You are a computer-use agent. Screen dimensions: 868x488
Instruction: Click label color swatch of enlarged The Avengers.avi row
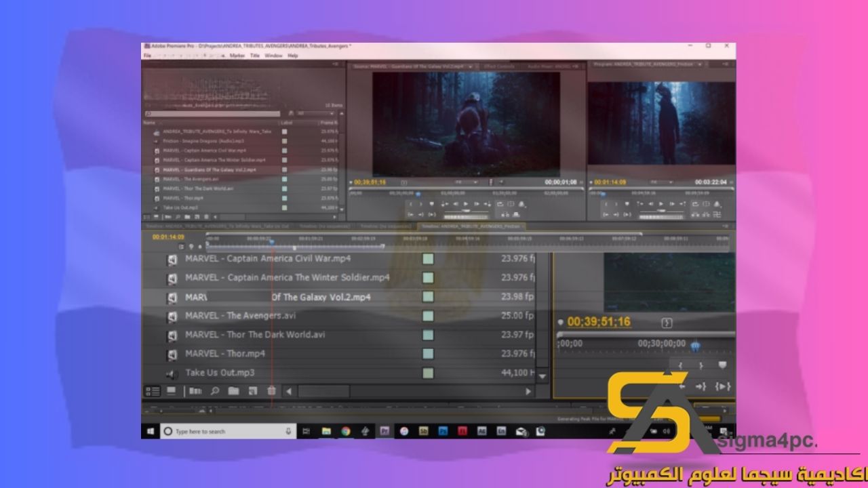428,316
